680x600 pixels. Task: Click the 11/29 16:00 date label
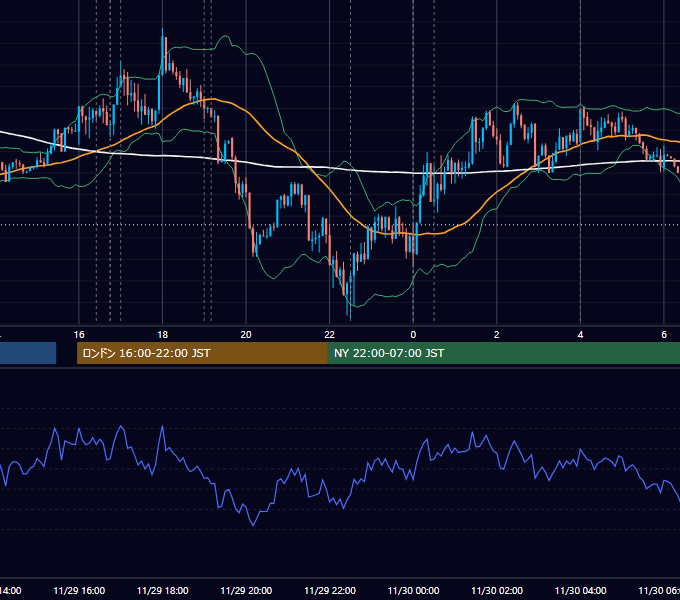pyautogui.click(x=79, y=590)
